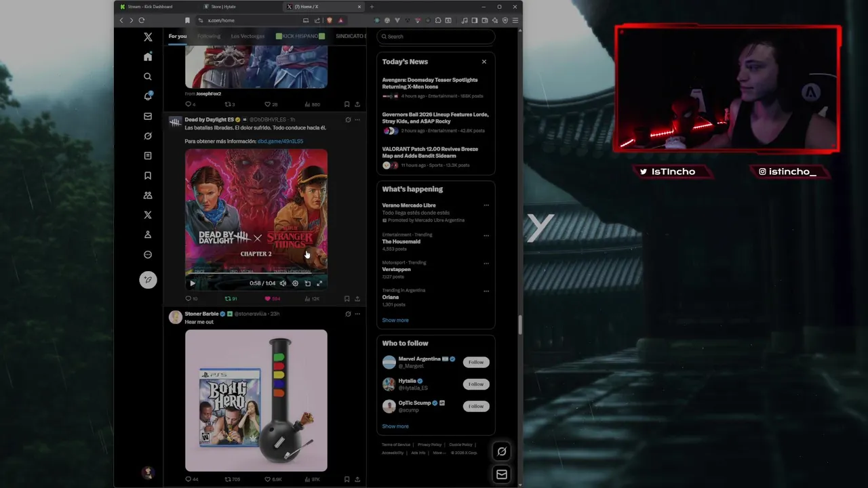Open X home via the house icon

148,57
